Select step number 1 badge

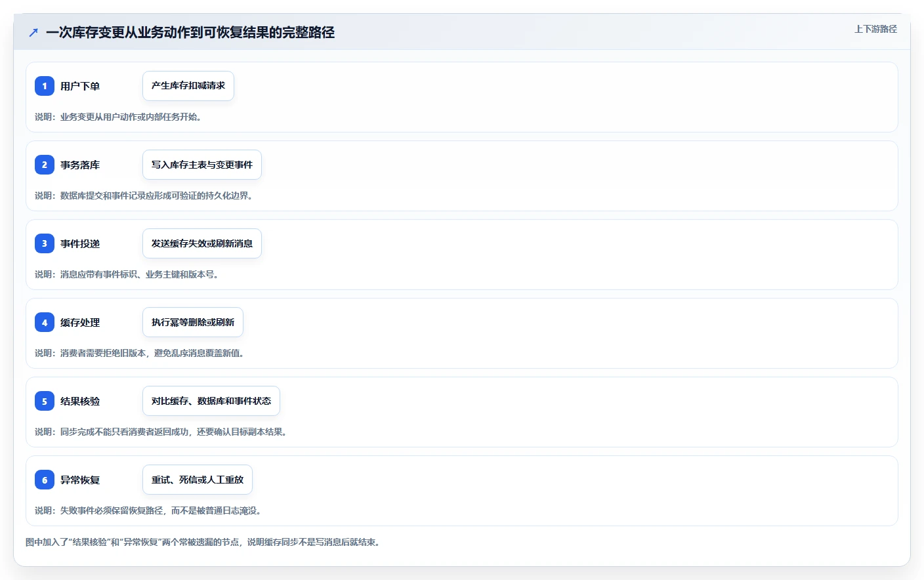[45, 86]
